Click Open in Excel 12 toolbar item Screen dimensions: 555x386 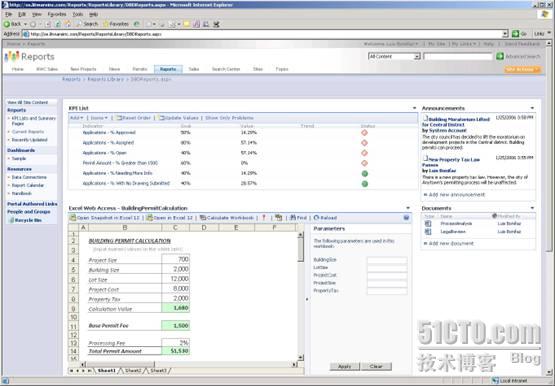[170, 218]
